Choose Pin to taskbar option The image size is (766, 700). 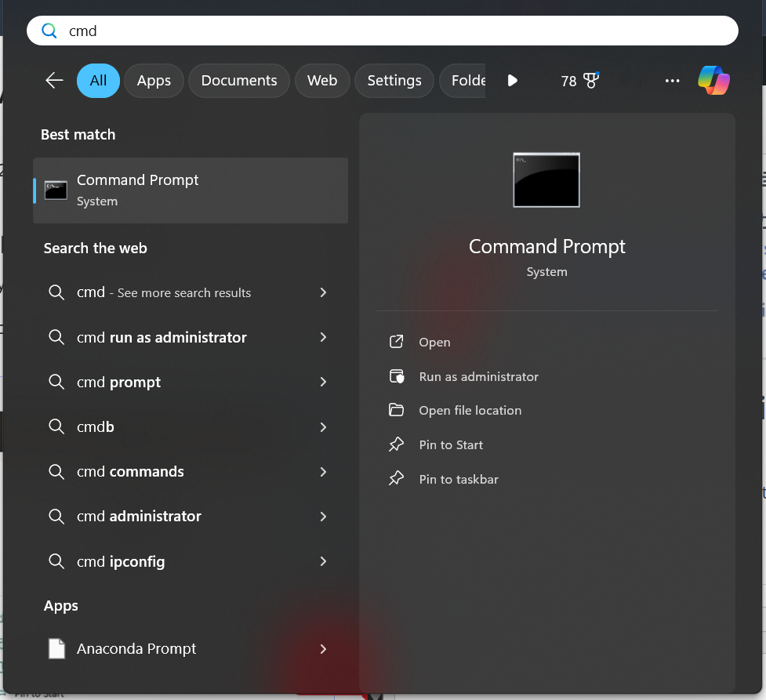(x=459, y=479)
